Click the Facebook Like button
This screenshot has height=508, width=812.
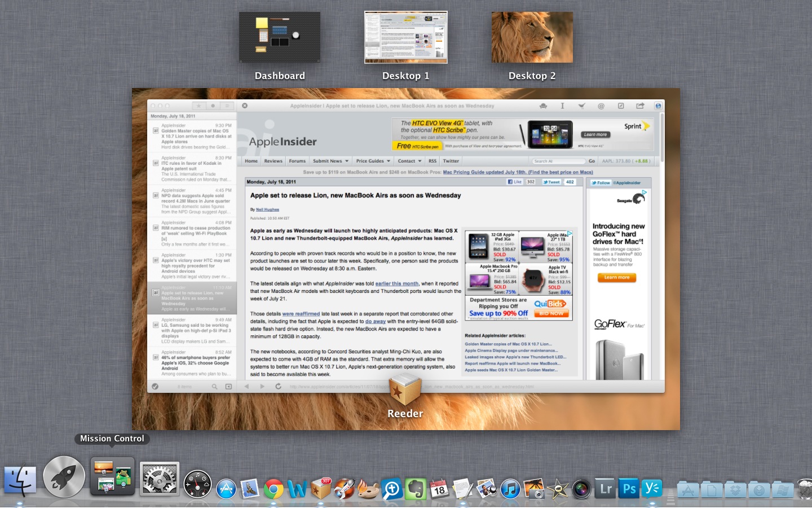point(515,182)
